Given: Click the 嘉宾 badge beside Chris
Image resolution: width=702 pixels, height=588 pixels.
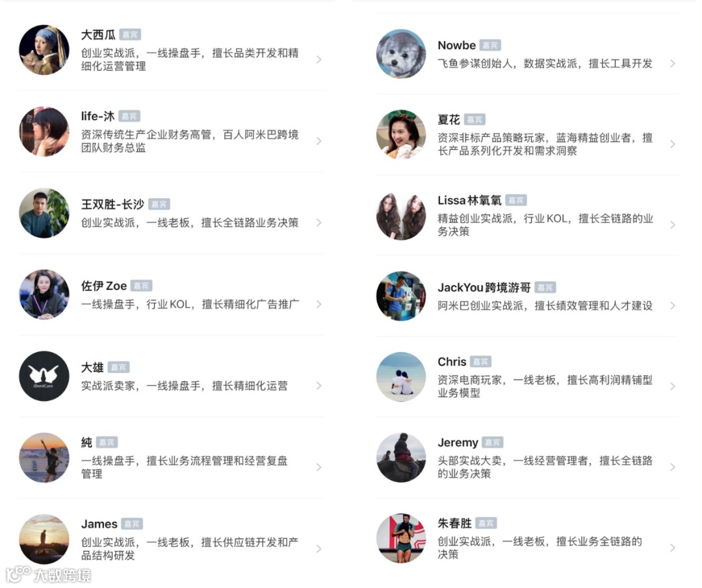Looking at the screenshot, I should point(480,361).
